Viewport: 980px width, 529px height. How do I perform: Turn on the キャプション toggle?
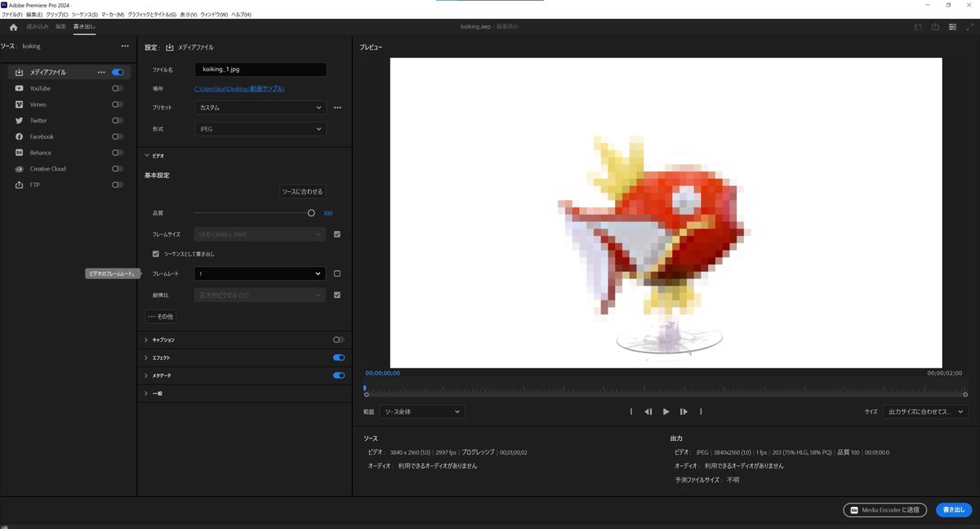pos(338,340)
